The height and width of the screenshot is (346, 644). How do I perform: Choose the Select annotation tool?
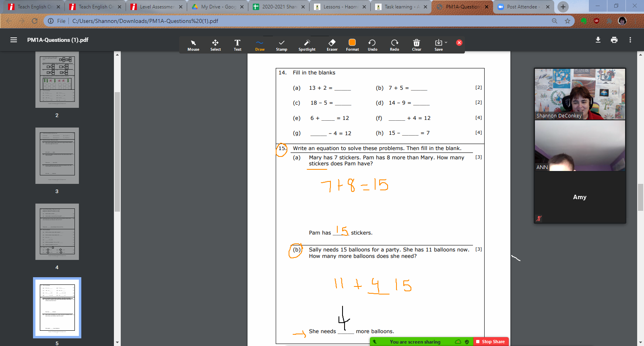[215, 45]
